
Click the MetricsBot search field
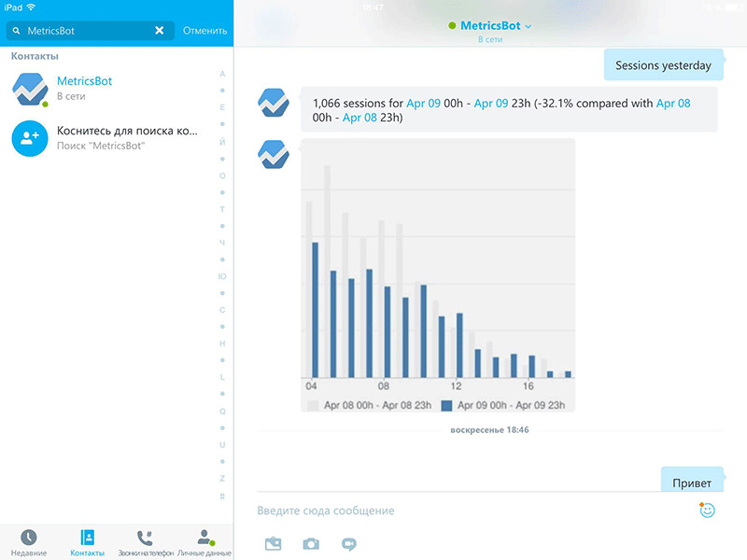point(90,31)
